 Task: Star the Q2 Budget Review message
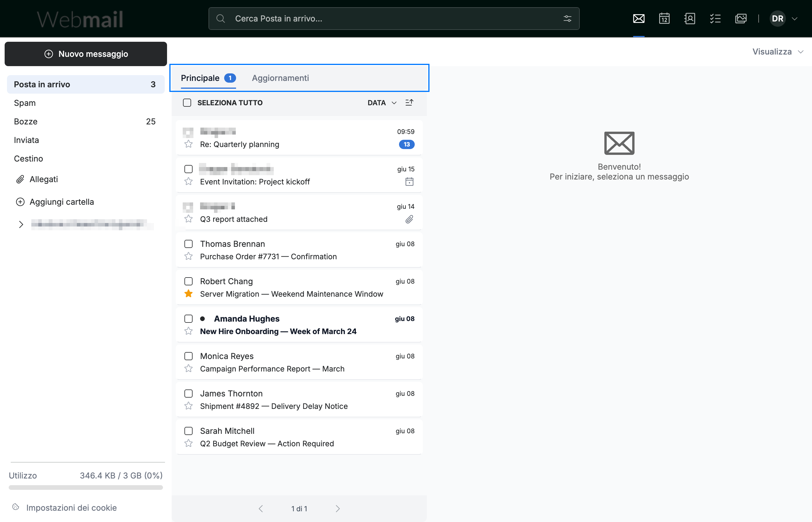click(x=188, y=443)
